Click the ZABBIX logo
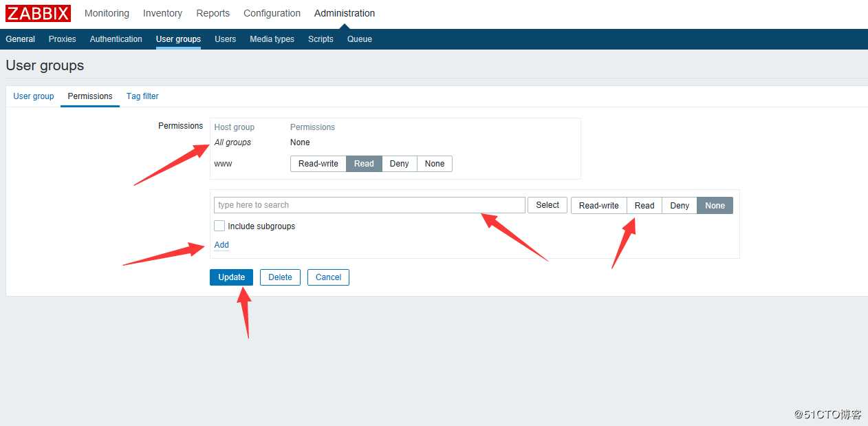The image size is (868, 426). (x=39, y=13)
